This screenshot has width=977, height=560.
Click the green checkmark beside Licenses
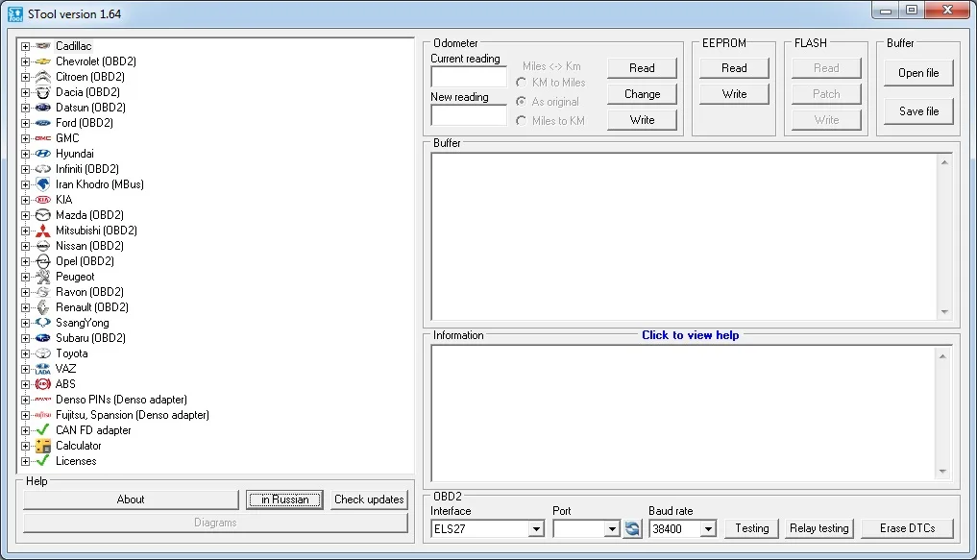(x=42, y=461)
